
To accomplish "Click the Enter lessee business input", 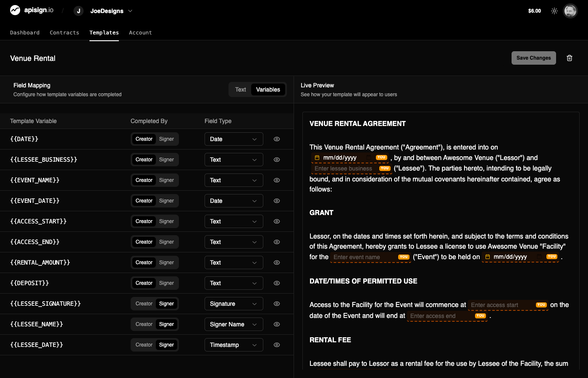I will 344,168.
